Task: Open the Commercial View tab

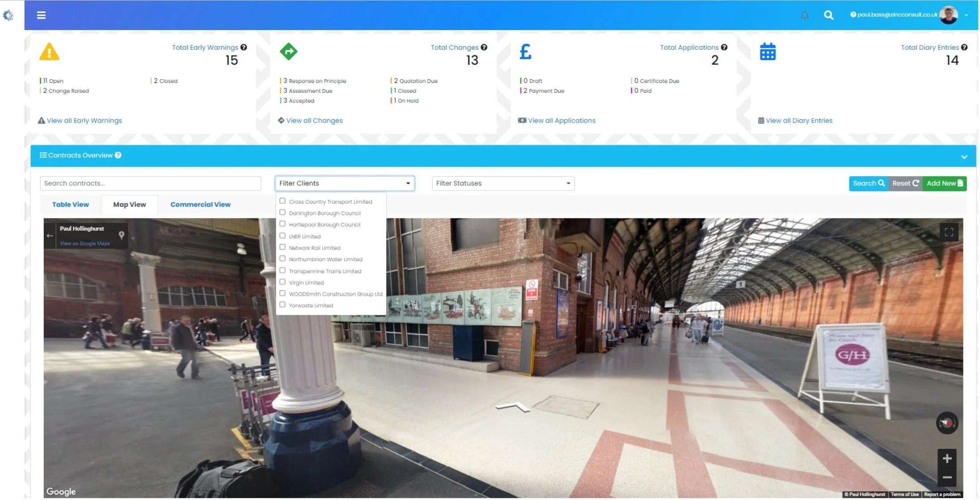Action: (x=200, y=205)
